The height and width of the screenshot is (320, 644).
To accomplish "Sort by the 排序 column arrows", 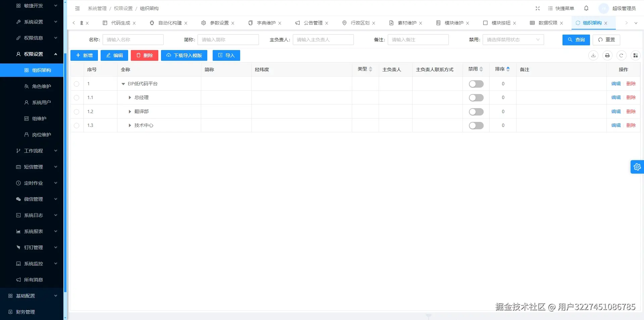I will (508, 69).
